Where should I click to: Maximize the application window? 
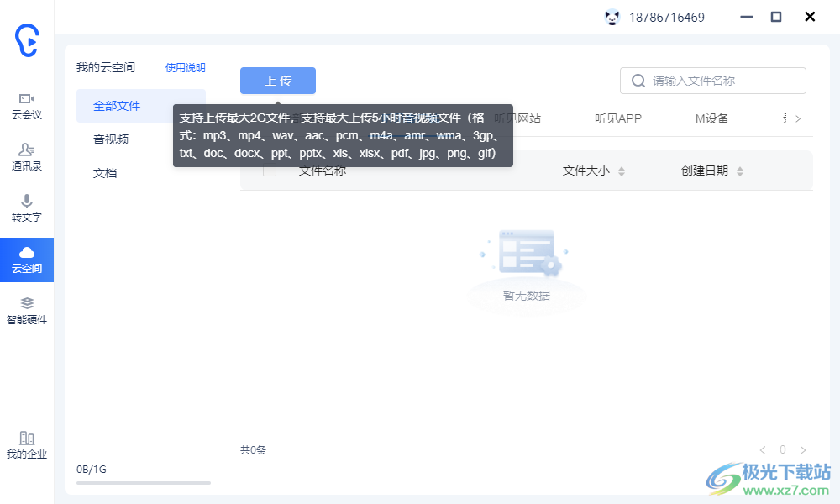775,17
